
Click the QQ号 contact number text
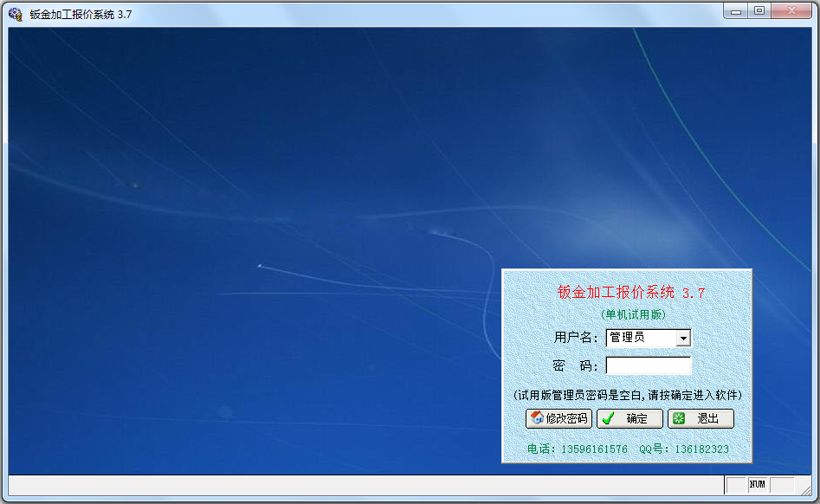click(684, 449)
